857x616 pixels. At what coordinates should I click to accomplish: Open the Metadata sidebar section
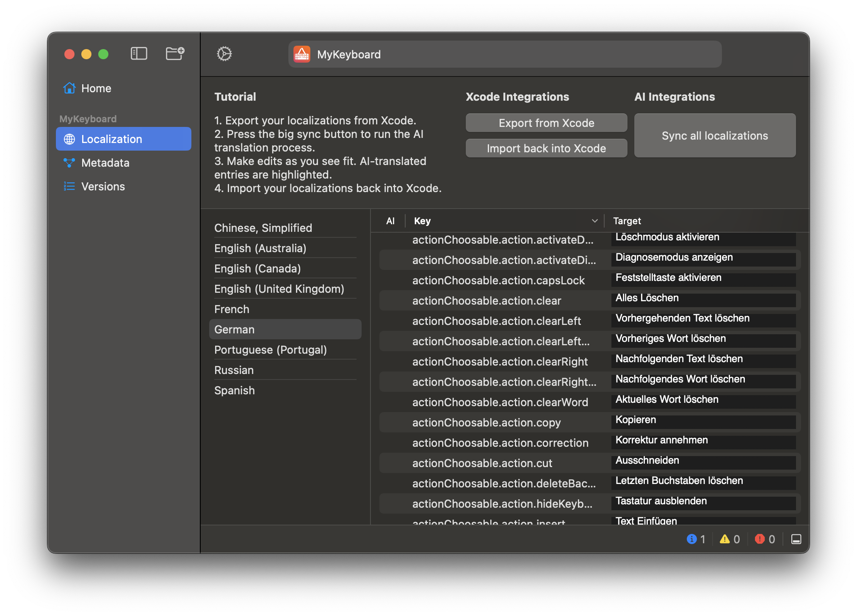point(105,163)
